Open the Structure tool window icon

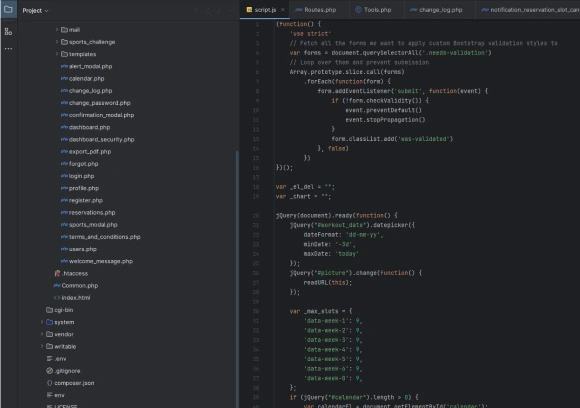pos(8,32)
